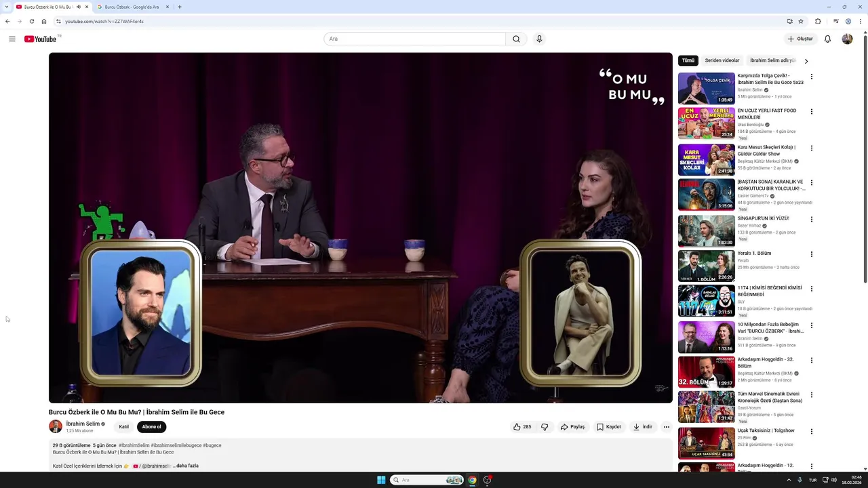
Task: Open YouTube notifications bell
Action: pyautogui.click(x=827, y=39)
